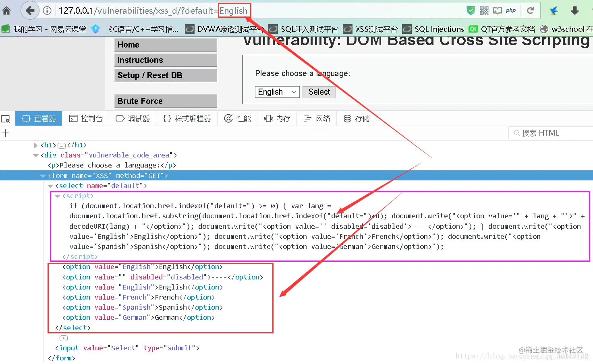Switch to 存储 storage tab

tap(357, 118)
